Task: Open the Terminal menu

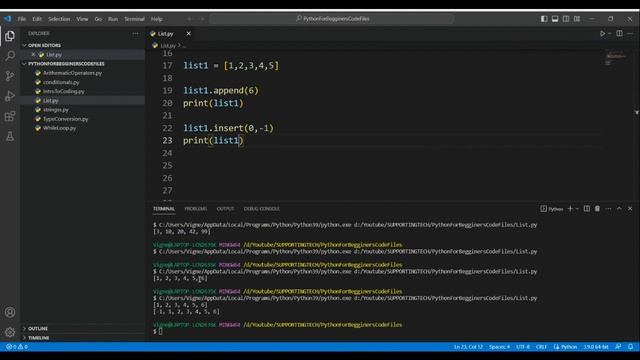Action: point(134,19)
